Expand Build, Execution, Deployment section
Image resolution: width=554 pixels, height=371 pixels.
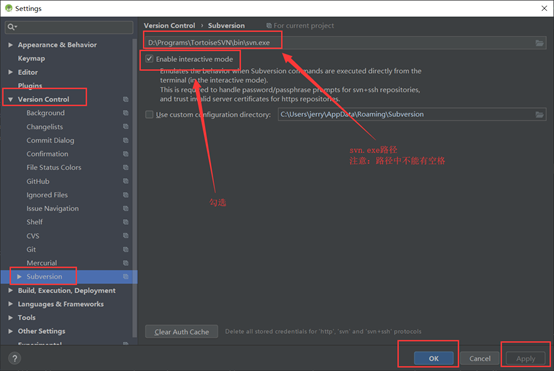(11, 290)
